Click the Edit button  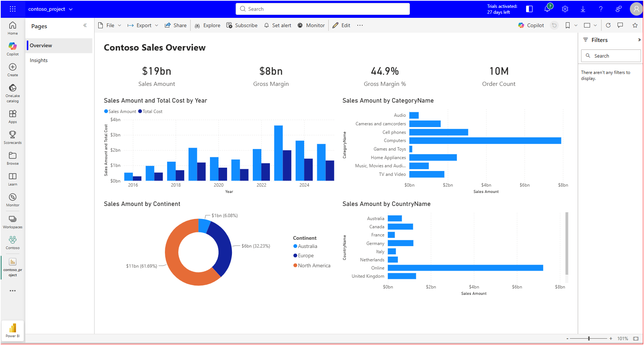(341, 25)
